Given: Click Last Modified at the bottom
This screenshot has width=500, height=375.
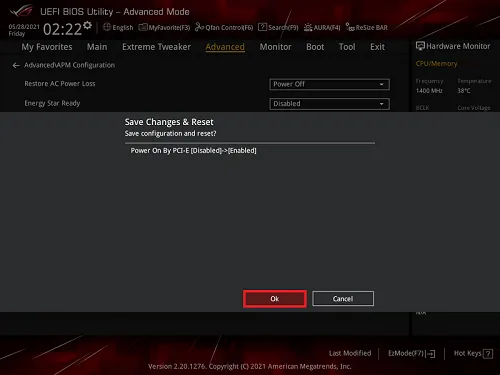Looking at the screenshot, I should pyautogui.click(x=350, y=353).
